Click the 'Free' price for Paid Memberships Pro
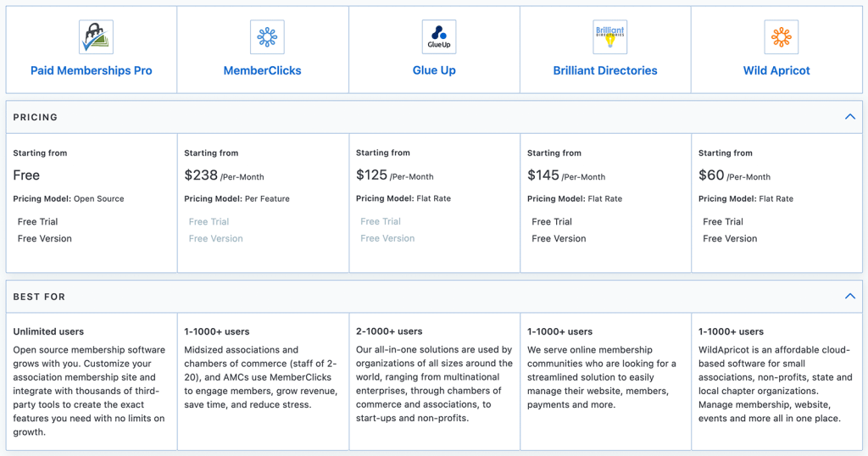This screenshot has width=868, height=456. (26, 175)
